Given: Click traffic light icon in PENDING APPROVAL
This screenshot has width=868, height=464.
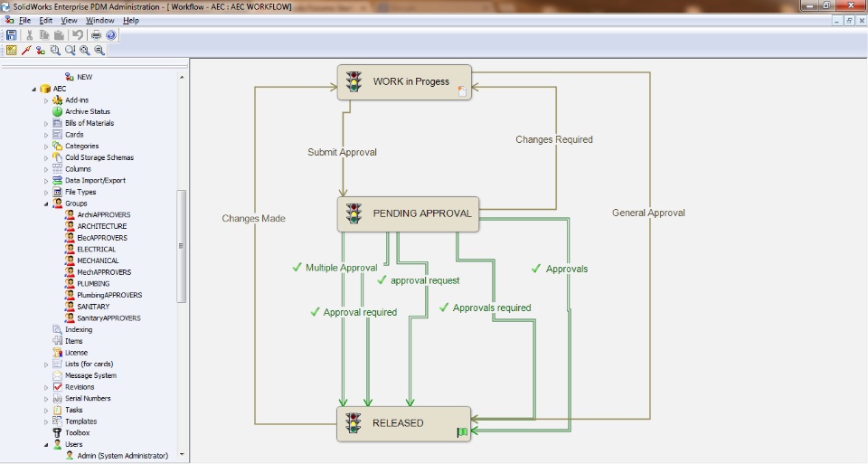Looking at the screenshot, I should tap(354, 213).
